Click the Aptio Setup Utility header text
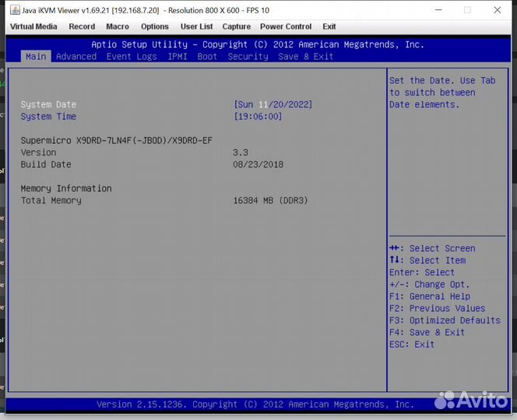The width and height of the screenshot is (517, 420). pos(258,44)
